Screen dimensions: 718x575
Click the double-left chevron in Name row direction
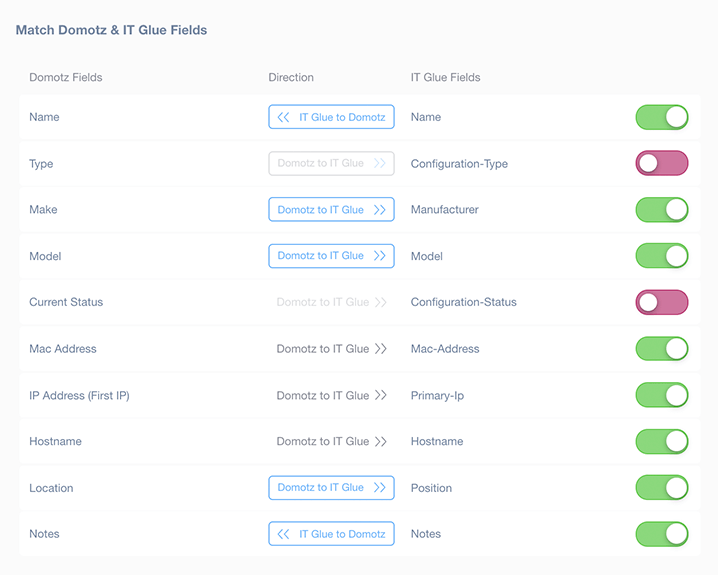[283, 117]
